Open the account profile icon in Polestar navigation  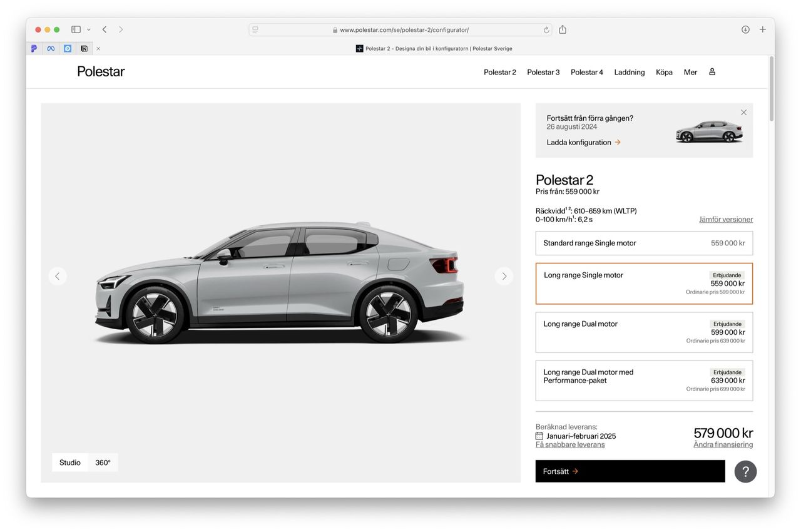coord(712,71)
